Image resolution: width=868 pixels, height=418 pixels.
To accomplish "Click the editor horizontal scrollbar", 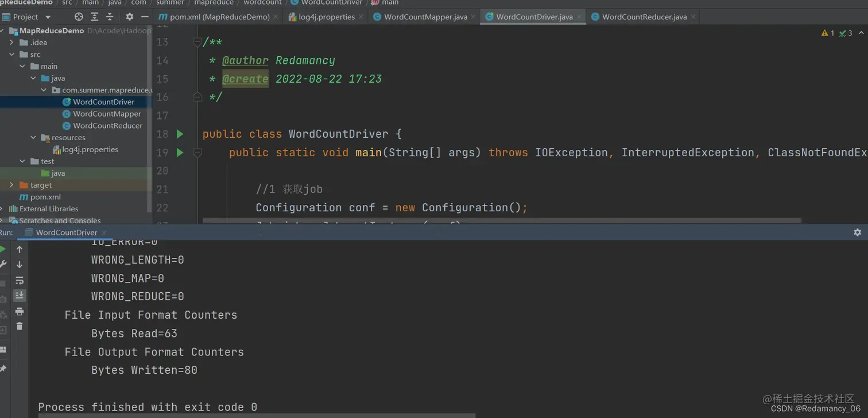I will coord(502,220).
